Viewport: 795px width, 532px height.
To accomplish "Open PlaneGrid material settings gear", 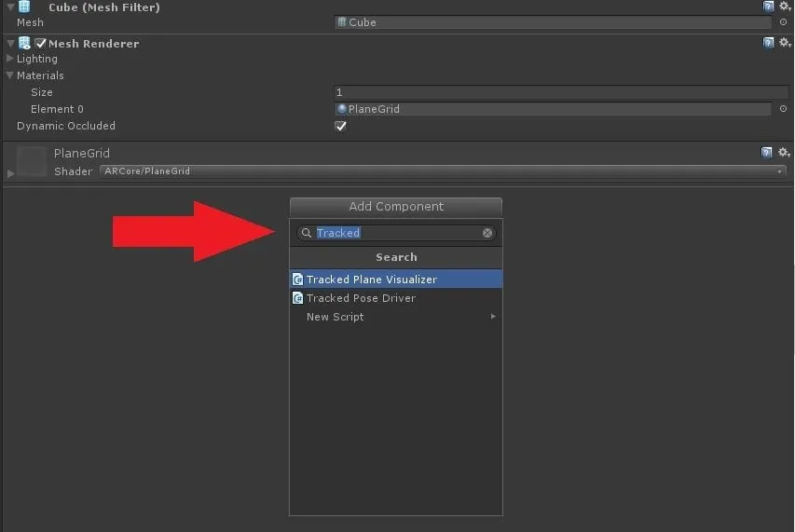I will click(784, 153).
